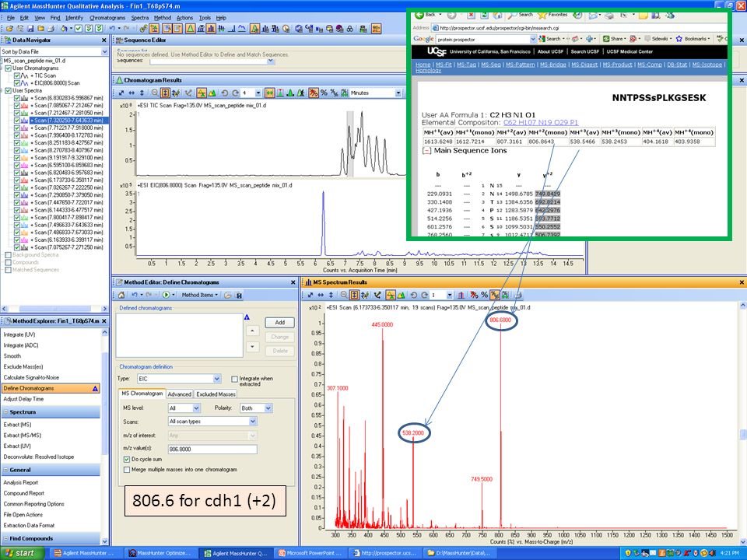Open the chromatogram Type EIC dropdown
The width and height of the screenshot is (747, 560).
pyautogui.click(x=217, y=379)
